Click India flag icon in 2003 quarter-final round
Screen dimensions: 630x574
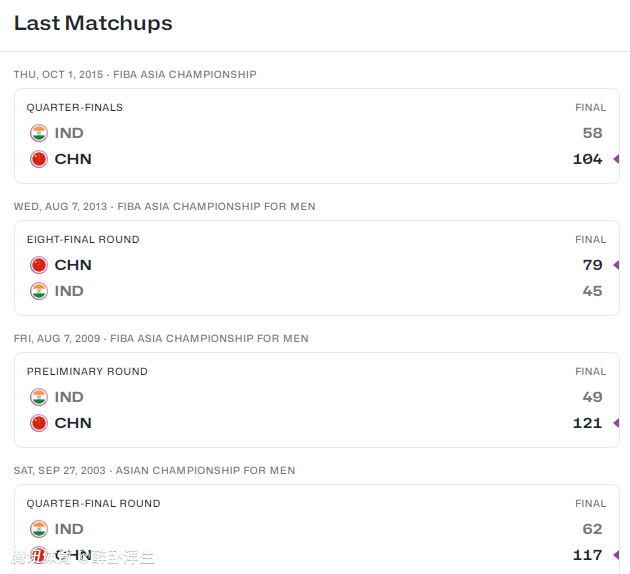click(39, 529)
